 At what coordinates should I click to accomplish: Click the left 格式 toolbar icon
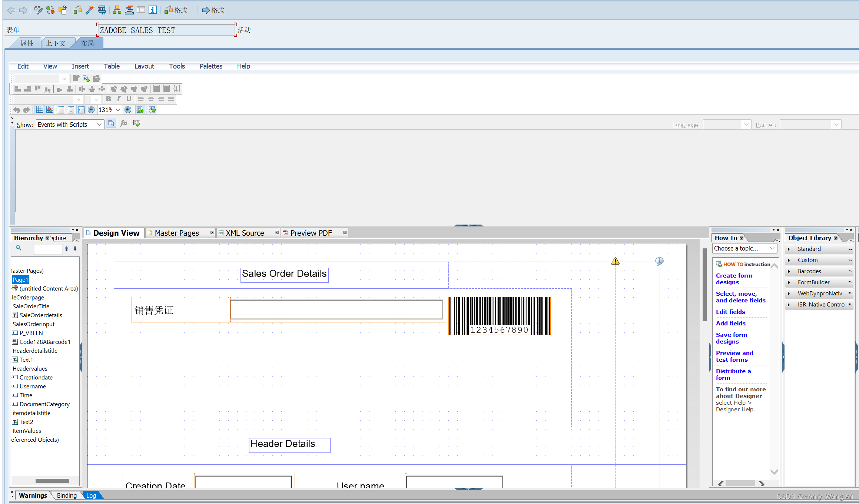point(176,10)
